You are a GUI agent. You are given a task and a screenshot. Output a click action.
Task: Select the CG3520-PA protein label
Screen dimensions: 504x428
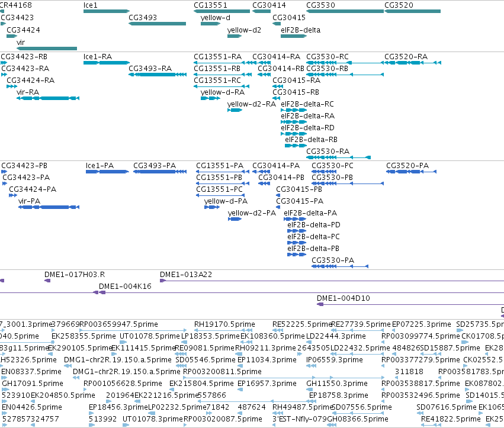pyautogui.click(x=407, y=166)
